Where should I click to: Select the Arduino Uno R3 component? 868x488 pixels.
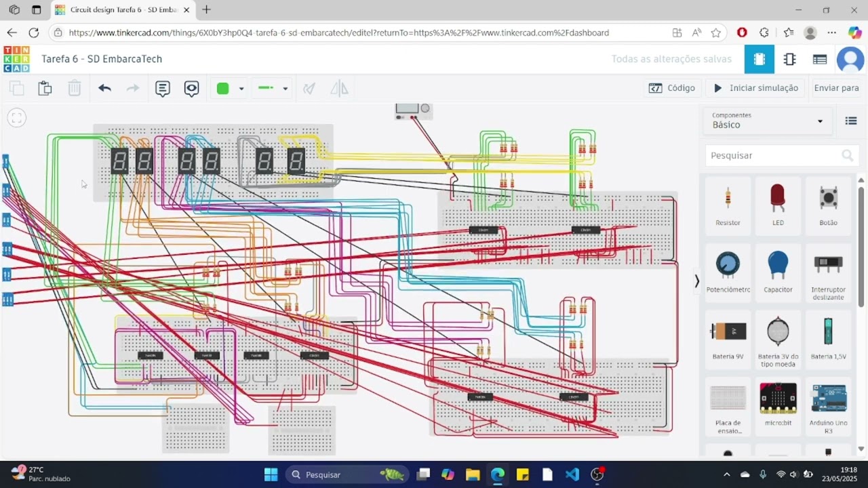(828, 405)
